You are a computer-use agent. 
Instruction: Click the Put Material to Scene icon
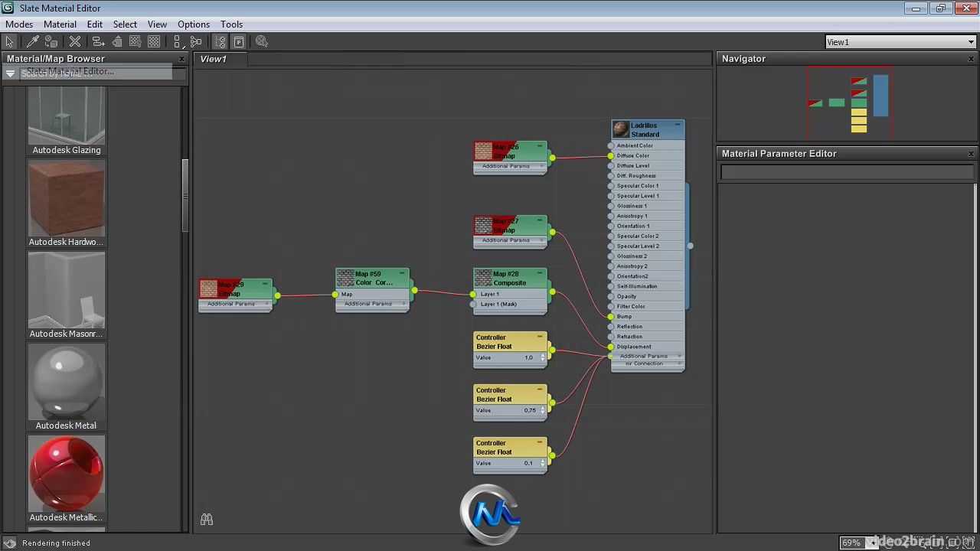pyautogui.click(x=51, y=42)
